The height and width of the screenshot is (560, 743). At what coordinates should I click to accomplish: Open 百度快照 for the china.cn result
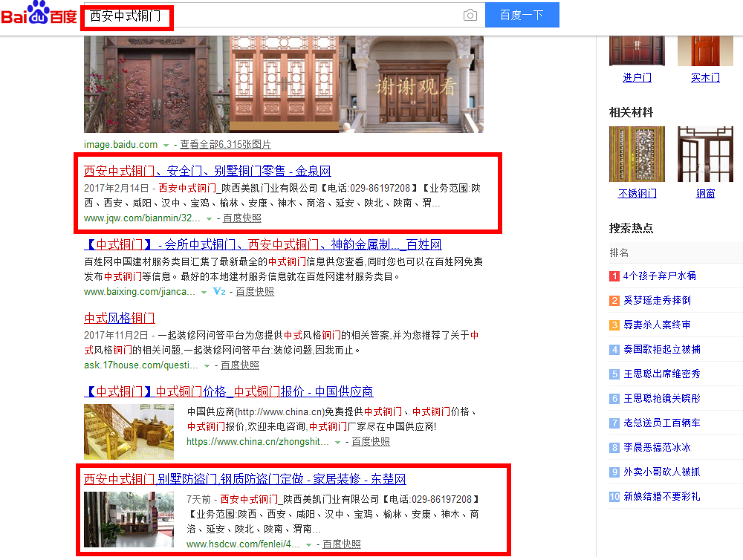371,442
